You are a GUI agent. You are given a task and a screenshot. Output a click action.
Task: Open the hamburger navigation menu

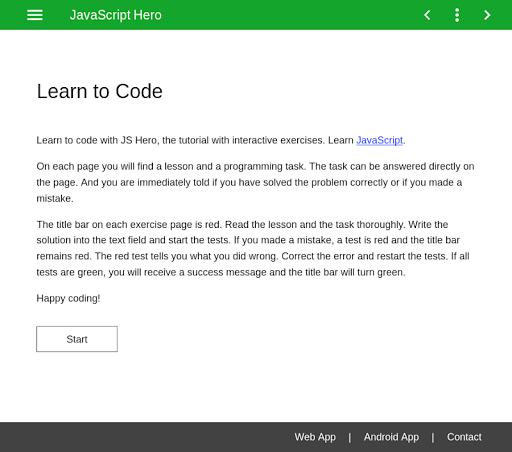35,15
